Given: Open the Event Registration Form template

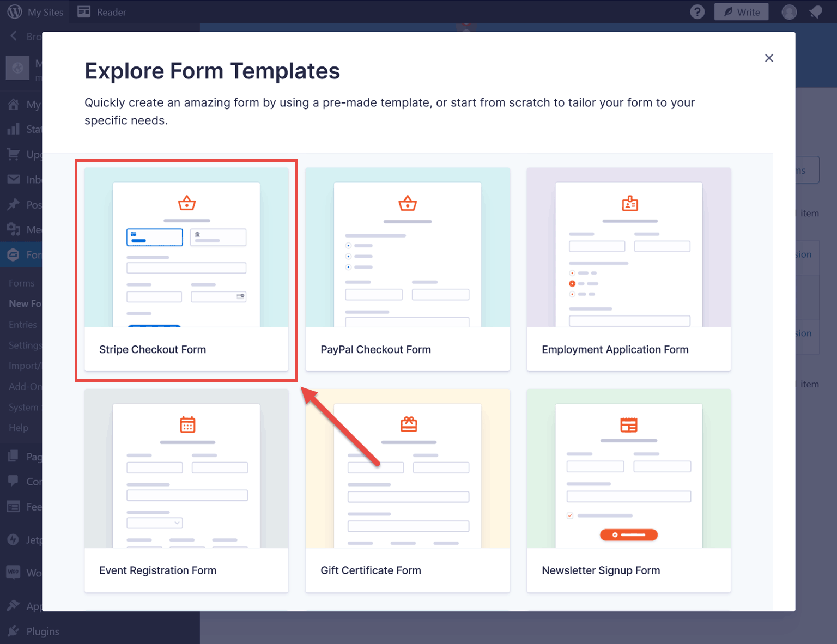Looking at the screenshot, I should (186, 490).
